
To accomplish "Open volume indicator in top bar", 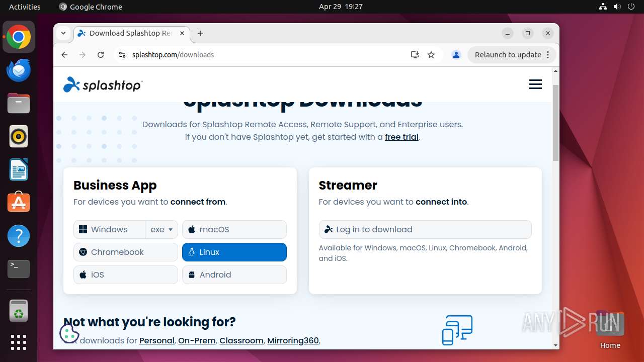I will 617,7.
